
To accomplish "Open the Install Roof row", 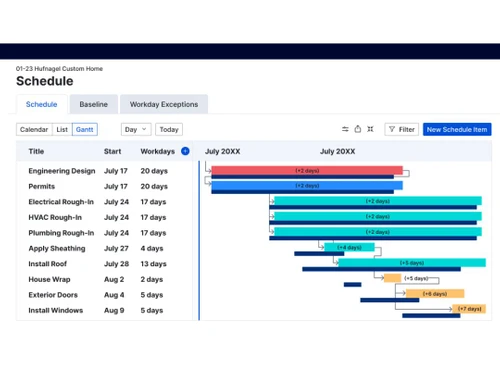I will pyautogui.click(x=104, y=264).
